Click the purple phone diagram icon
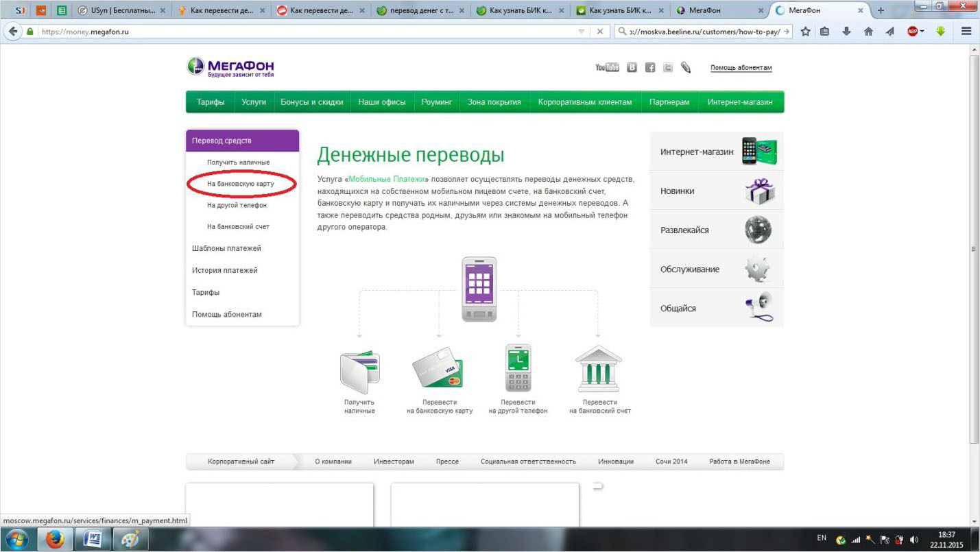The width and height of the screenshot is (980, 552). [479, 289]
